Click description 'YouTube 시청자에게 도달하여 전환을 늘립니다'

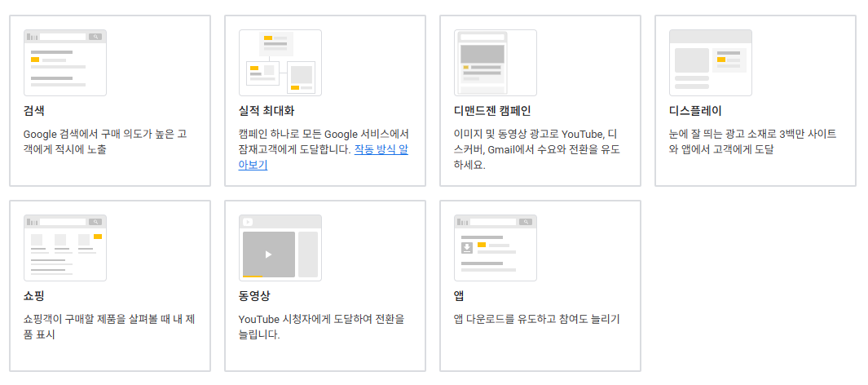point(322,327)
